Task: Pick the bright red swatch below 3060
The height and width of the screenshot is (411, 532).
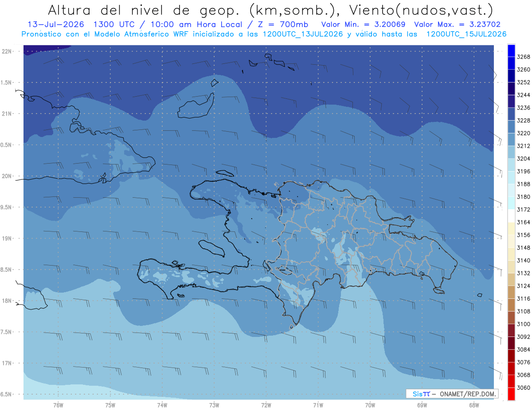Action: [511, 394]
